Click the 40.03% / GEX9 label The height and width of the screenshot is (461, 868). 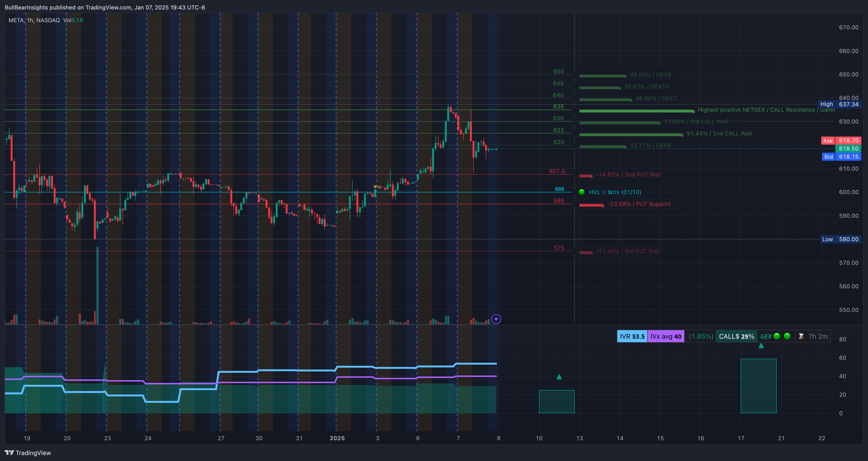tap(650, 75)
